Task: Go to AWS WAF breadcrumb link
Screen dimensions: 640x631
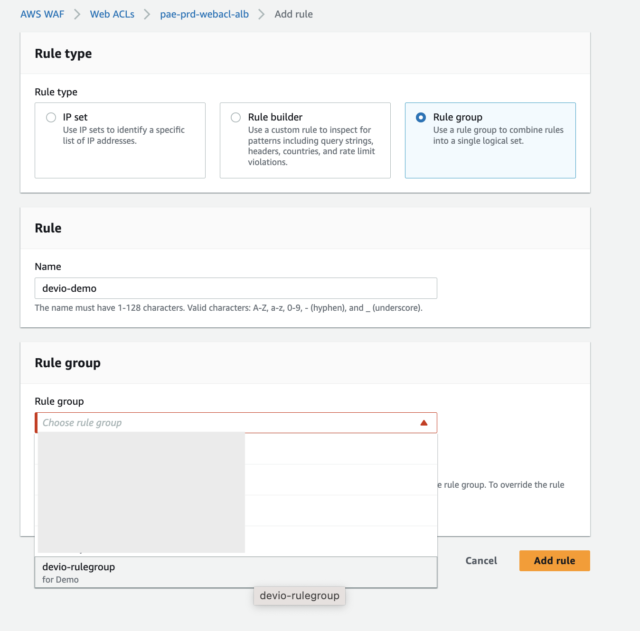Action: point(42,14)
